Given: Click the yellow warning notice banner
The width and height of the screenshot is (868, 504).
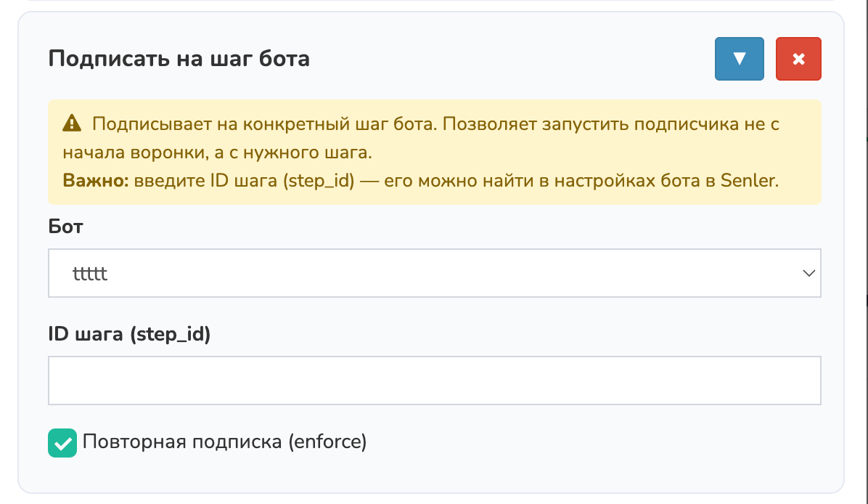Looking at the screenshot, I should (434, 153).
